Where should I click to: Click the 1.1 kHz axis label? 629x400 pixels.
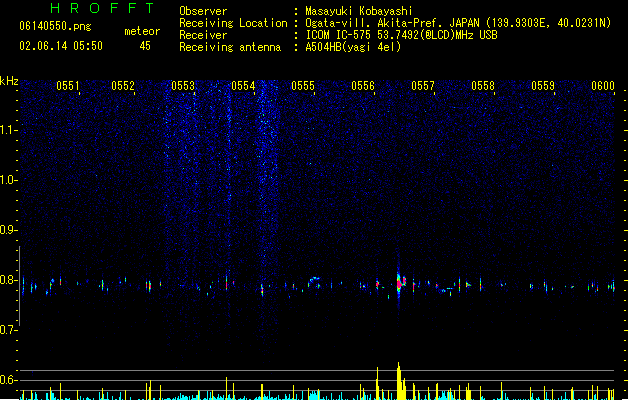click(x=8, y=130)
